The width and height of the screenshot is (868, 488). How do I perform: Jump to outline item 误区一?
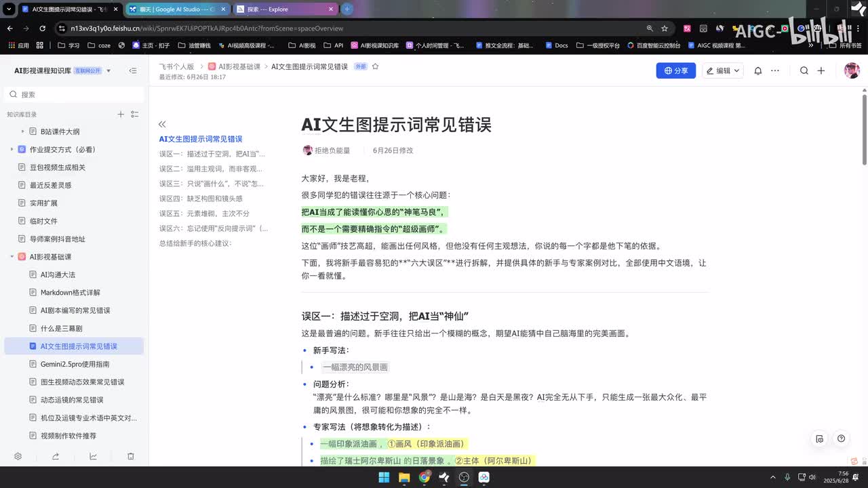[212, 154]
